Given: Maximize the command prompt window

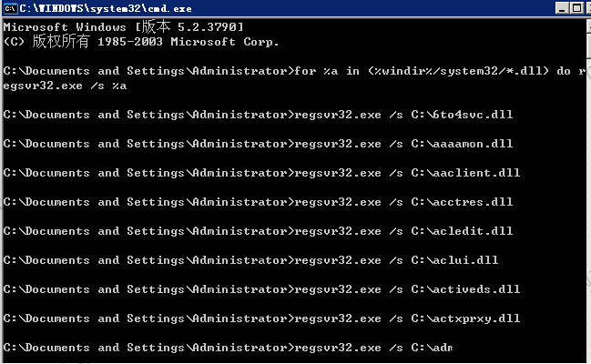Looking at the screenshot, I should pyautogui.click(x=576, y=8).
